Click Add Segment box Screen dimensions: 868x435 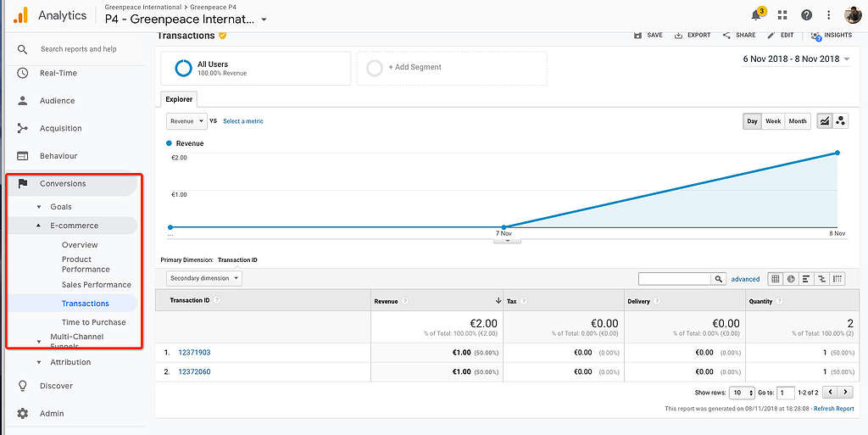453,68
